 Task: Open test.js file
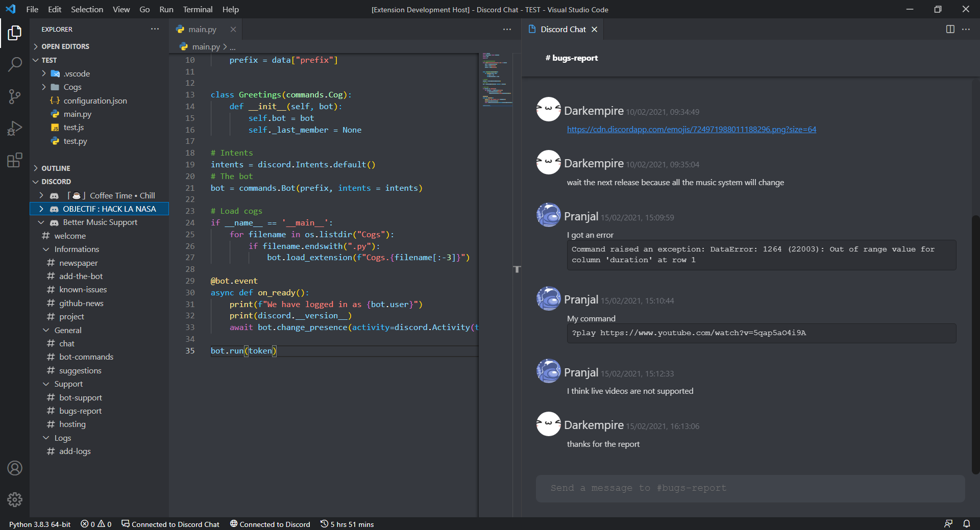[x=73, y=128]
